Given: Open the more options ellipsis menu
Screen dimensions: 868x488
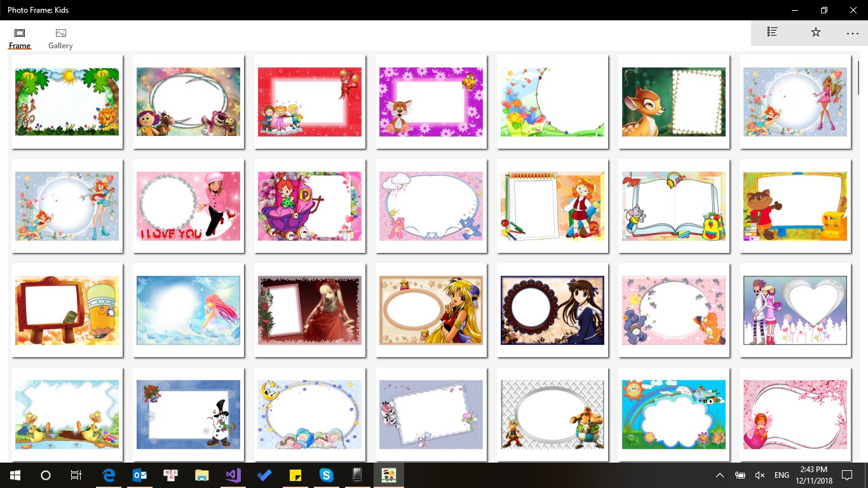Looking at the screenshot, I should coord(853,32).
